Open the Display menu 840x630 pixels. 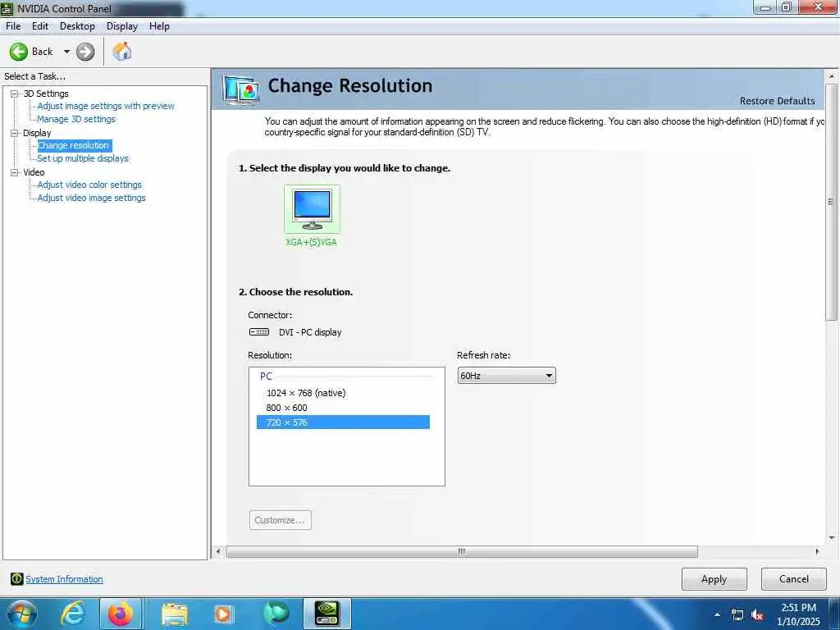click(x=122, y=26)
